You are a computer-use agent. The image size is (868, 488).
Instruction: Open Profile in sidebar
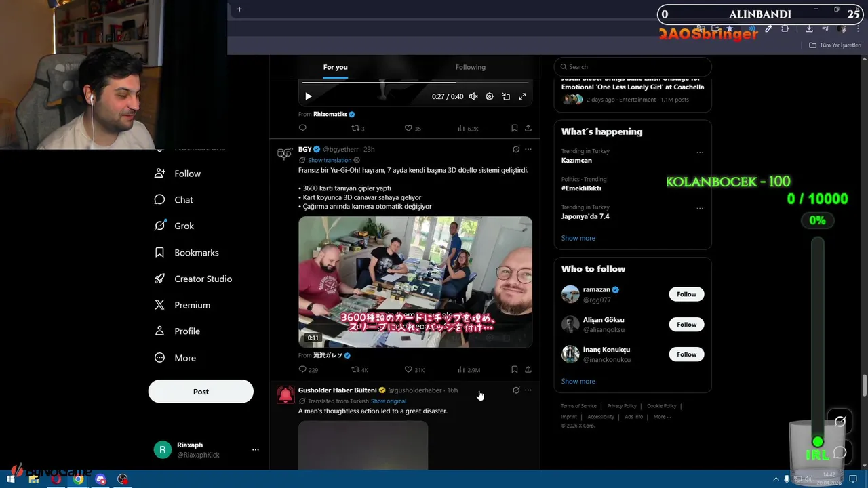[178, 331]
